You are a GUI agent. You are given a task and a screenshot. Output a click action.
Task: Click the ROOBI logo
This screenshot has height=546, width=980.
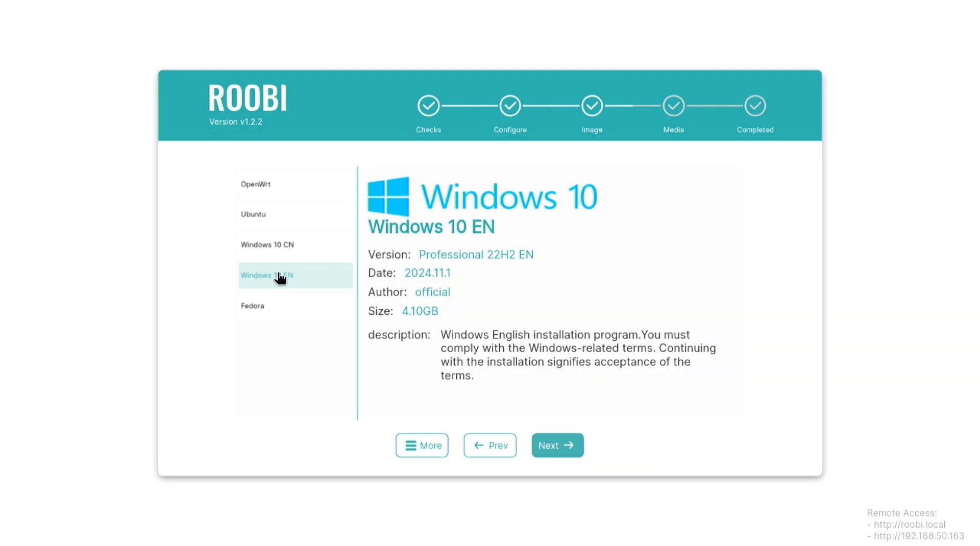[248, 97]
